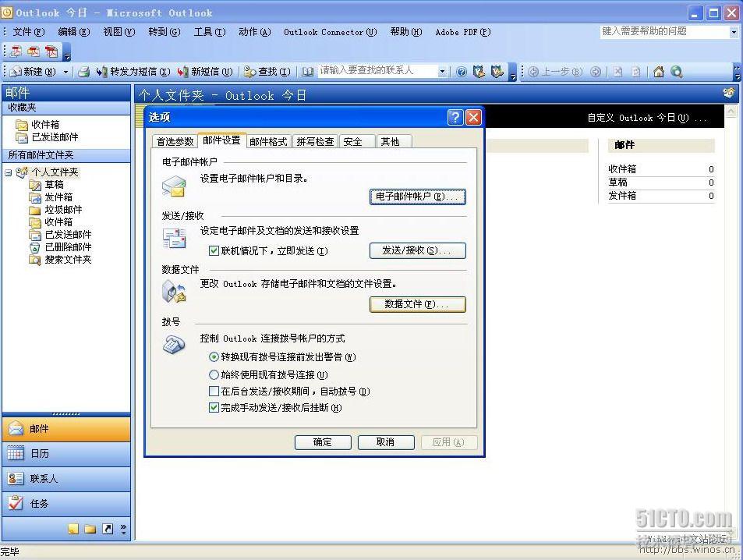The height and width of the screenshot is (560, 743).
Task: Switch to 安全 tab
Action: (357, 141)
